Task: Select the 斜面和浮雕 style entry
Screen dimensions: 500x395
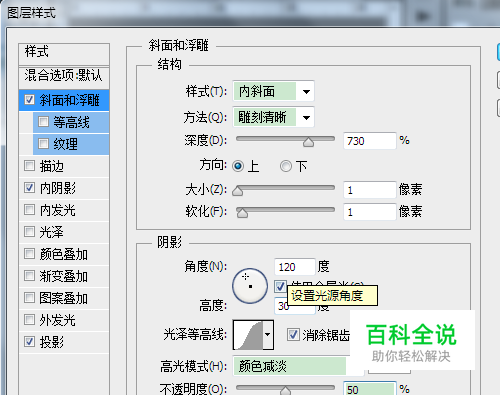Action: (x=64, y=100)
